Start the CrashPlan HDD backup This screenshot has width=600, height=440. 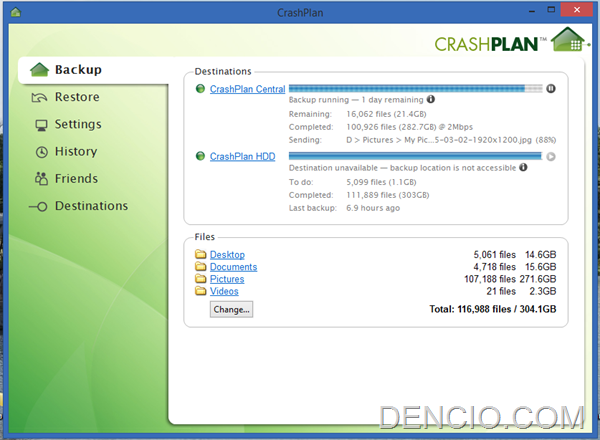551,156
